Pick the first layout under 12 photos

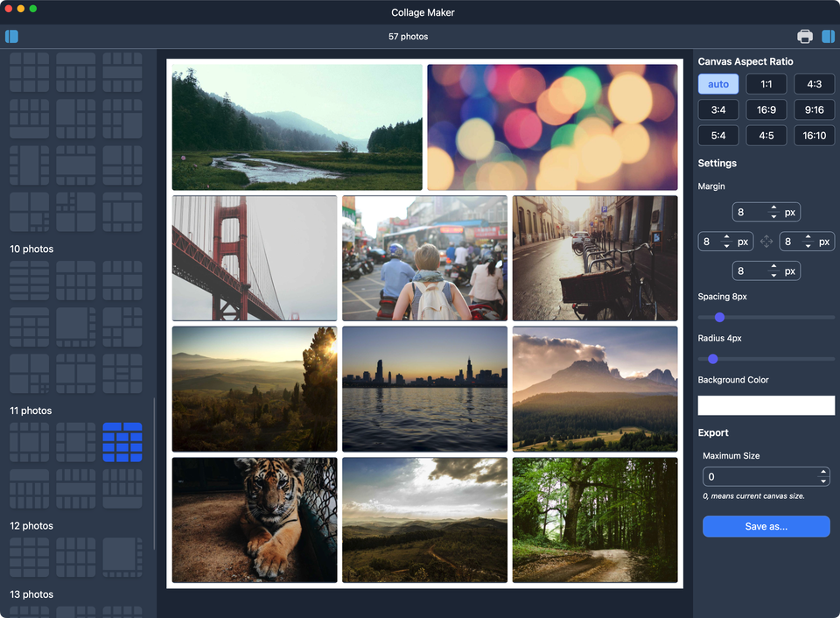click(x=29, y=557)
